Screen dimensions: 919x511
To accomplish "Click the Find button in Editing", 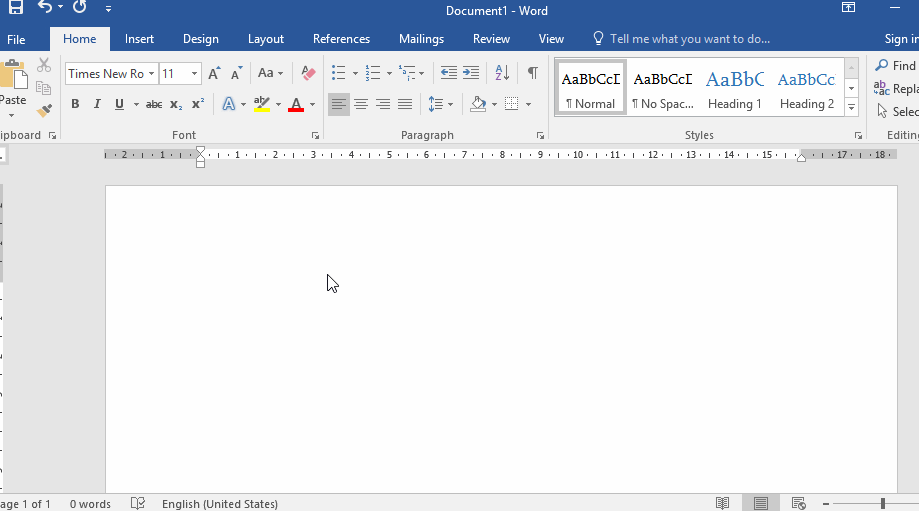I will pyautogui.click(x=895, y=65).
